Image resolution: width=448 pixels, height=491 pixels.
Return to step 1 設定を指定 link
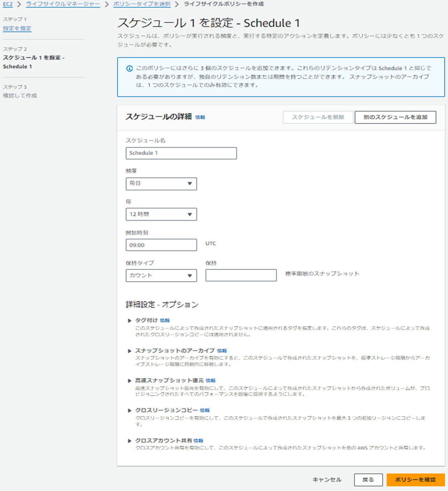coord(17,28)
